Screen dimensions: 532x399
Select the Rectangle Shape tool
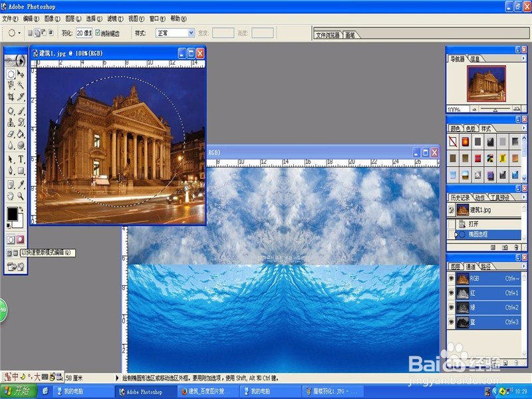[x=21, y=170]
